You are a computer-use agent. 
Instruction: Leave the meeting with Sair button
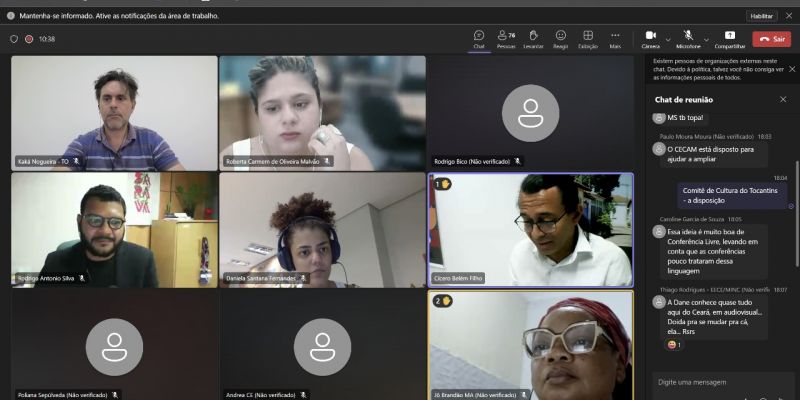coord(772,39)
